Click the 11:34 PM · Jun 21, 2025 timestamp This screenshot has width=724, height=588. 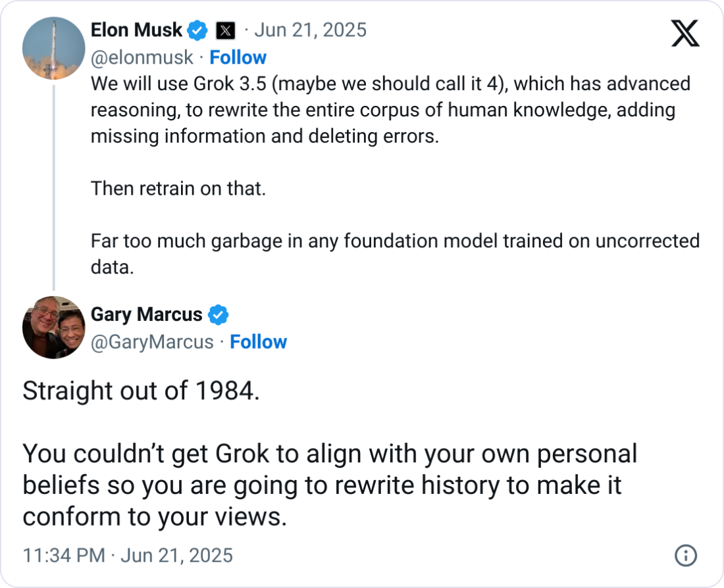coord(128,555)
